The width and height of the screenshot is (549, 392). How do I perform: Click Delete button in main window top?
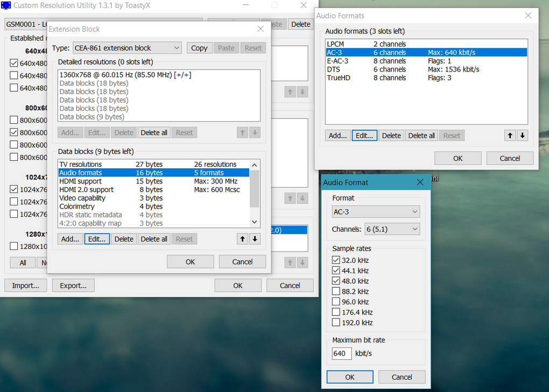[301, 24]
